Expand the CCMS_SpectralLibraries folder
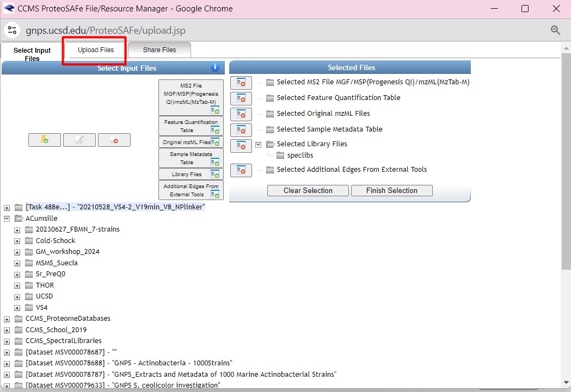Viewport: 571px width, 392px height. pyautogui.click(x=7, y=341)
